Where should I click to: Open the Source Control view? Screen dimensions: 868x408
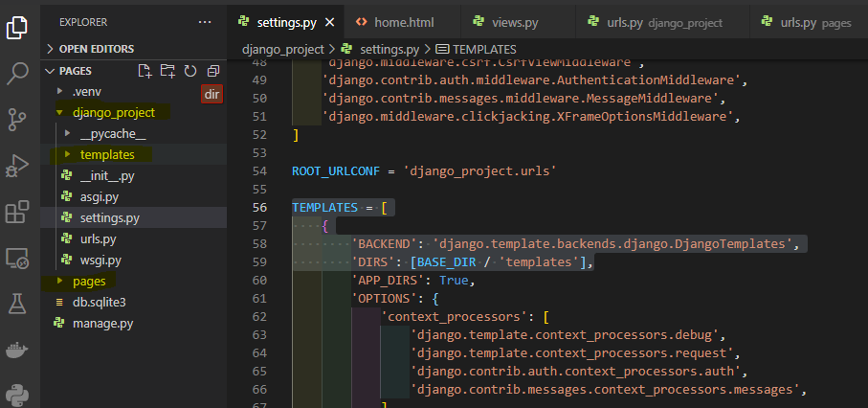16,120
